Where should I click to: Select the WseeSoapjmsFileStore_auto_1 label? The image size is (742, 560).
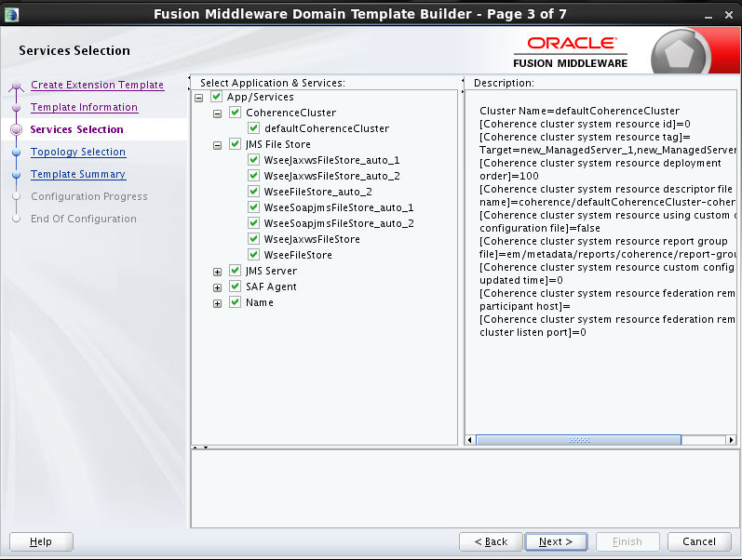click(x=339, y=207)
